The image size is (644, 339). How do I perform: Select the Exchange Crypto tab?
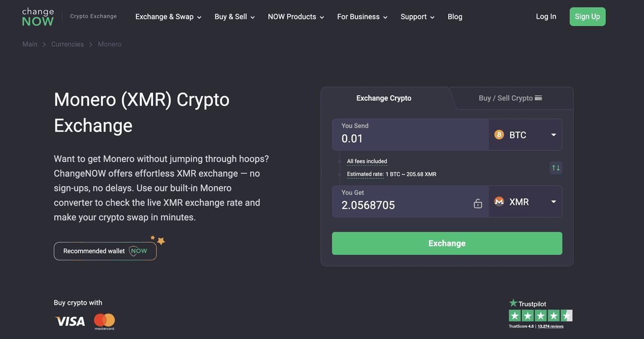coord(384,98)
